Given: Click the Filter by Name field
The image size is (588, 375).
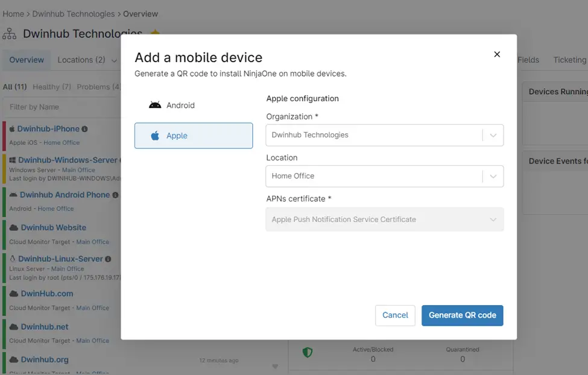Looking at the screenshot, I should [x=62, y=107].
